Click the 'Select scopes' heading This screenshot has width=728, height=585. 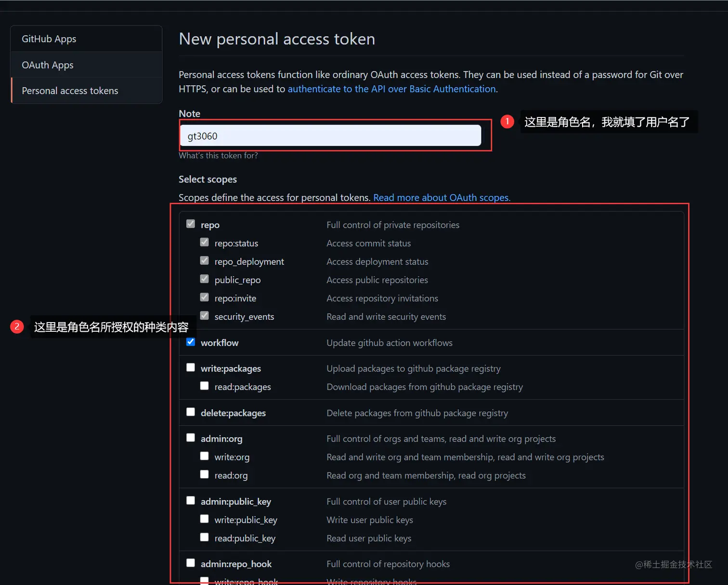pos(208,179)
